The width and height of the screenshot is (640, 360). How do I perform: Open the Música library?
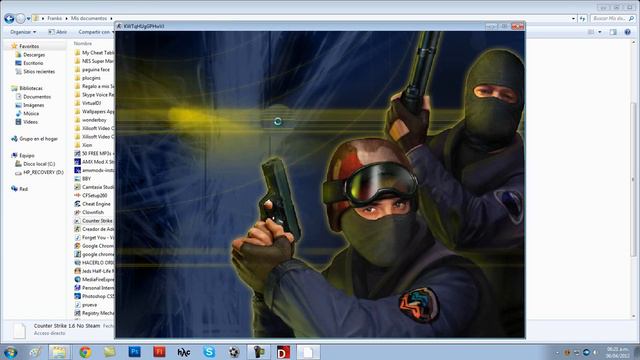31,113
